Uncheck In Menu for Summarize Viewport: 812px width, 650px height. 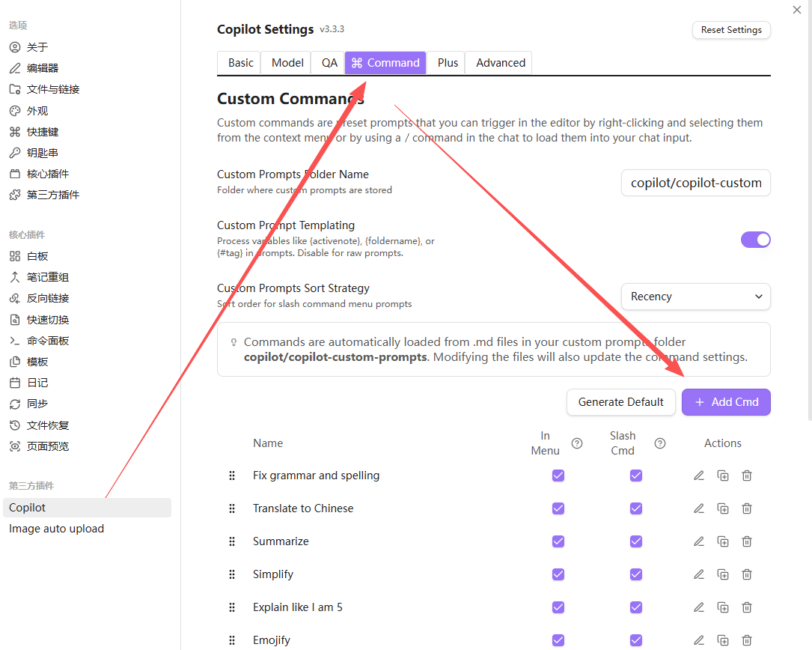click(558, 541)
